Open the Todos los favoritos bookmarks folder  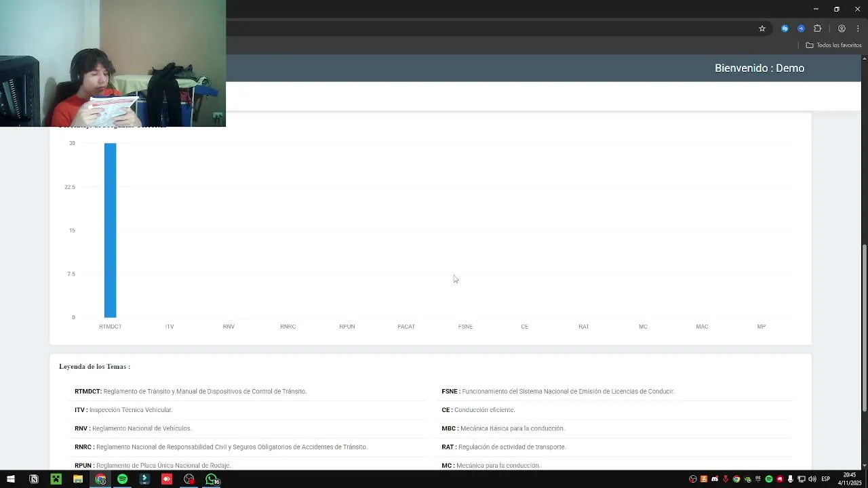coord(834,45)
